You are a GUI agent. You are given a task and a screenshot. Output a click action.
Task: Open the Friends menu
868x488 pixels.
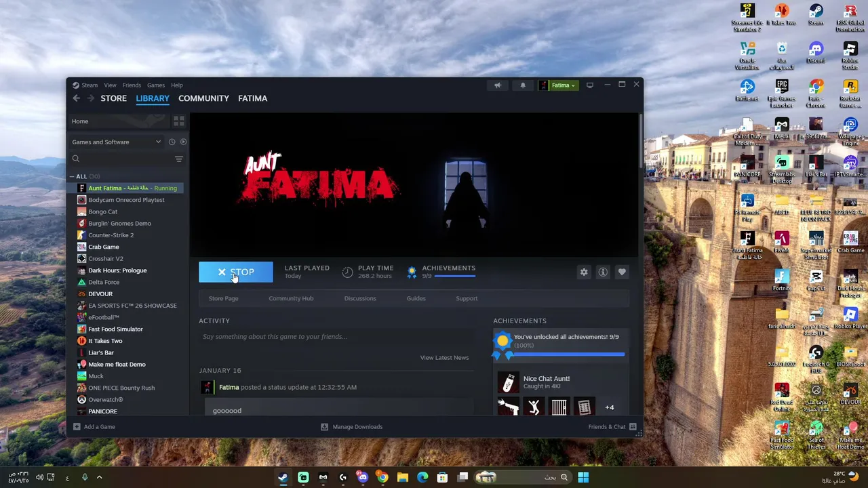132,85
